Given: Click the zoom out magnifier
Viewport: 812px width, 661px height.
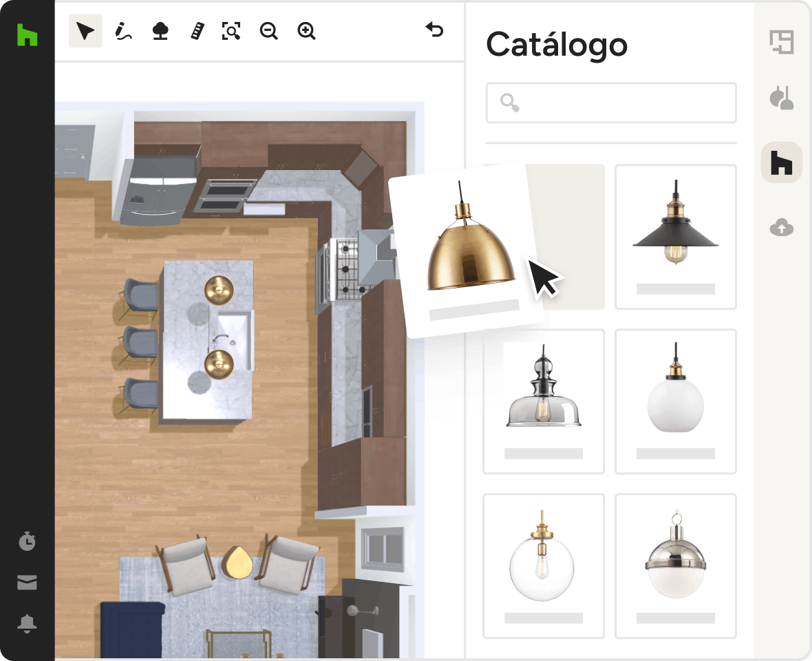Looking at the screenshot, I should (269, 31).
